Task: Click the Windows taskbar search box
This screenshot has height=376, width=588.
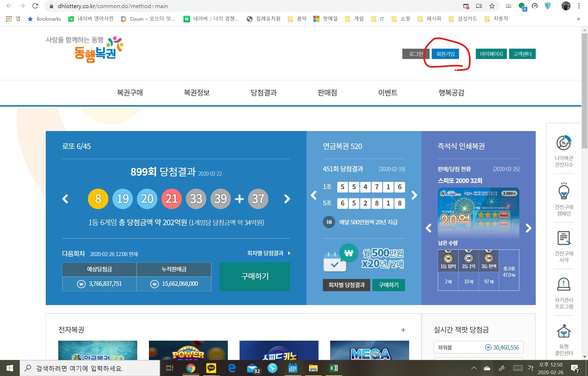Action: pyautogui.click(x=90, y=368)
